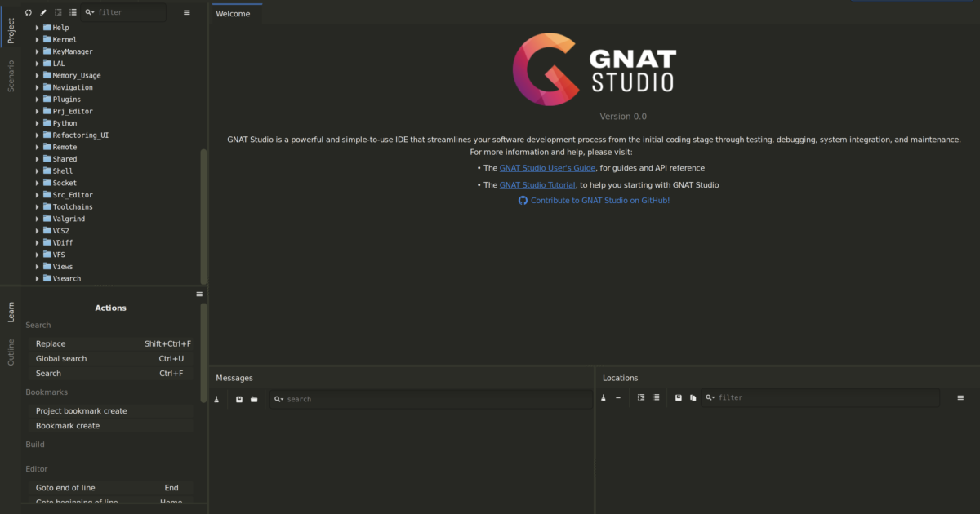Open the Locations panel options menu
The width and height of the screenshot is (980, 514).
[x=960, y=397]
